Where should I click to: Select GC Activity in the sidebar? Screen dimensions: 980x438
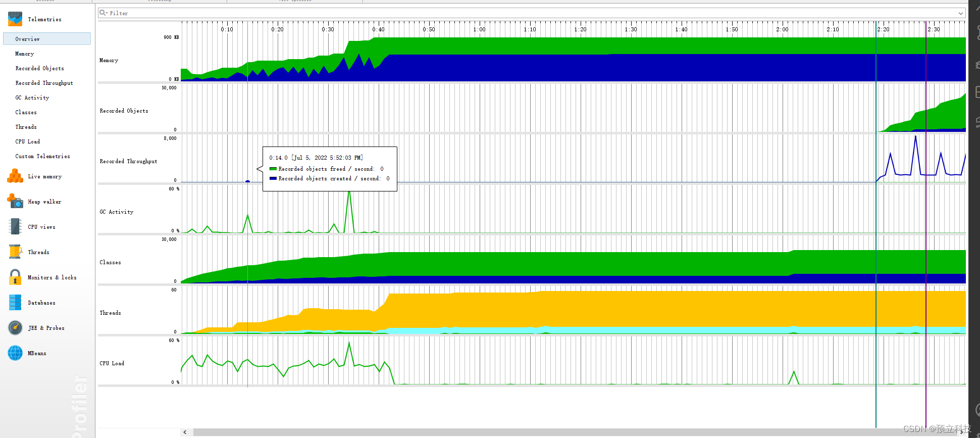pos(32,98)
